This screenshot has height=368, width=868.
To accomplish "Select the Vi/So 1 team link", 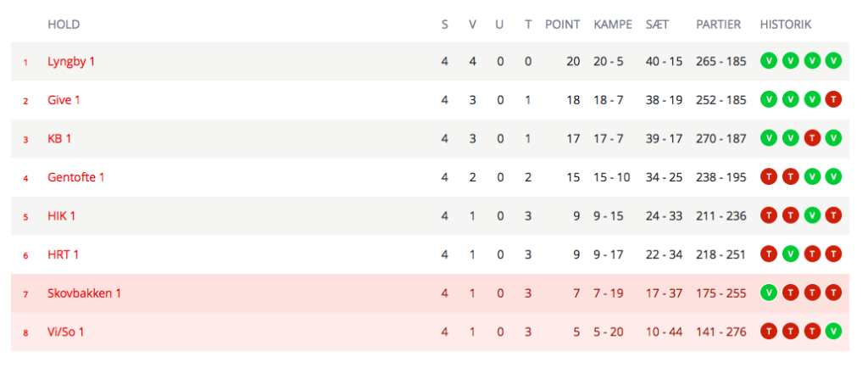I will 66,332.
